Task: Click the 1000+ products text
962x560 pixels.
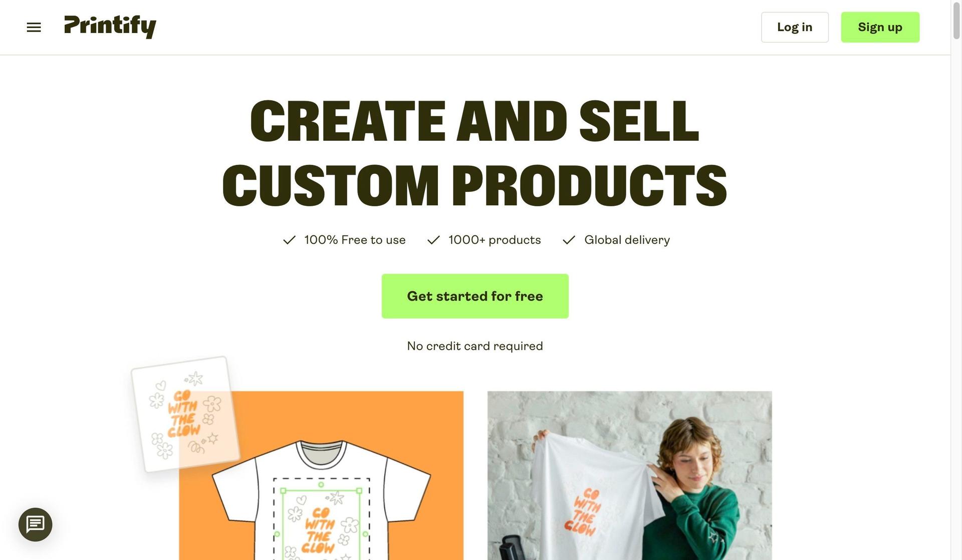Action: 495,240
